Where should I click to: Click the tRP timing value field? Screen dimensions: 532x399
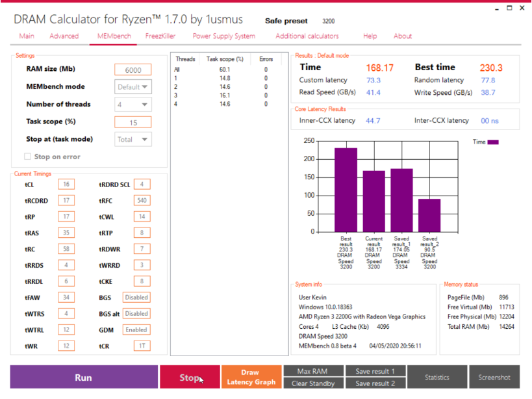(x=66, y=216)
